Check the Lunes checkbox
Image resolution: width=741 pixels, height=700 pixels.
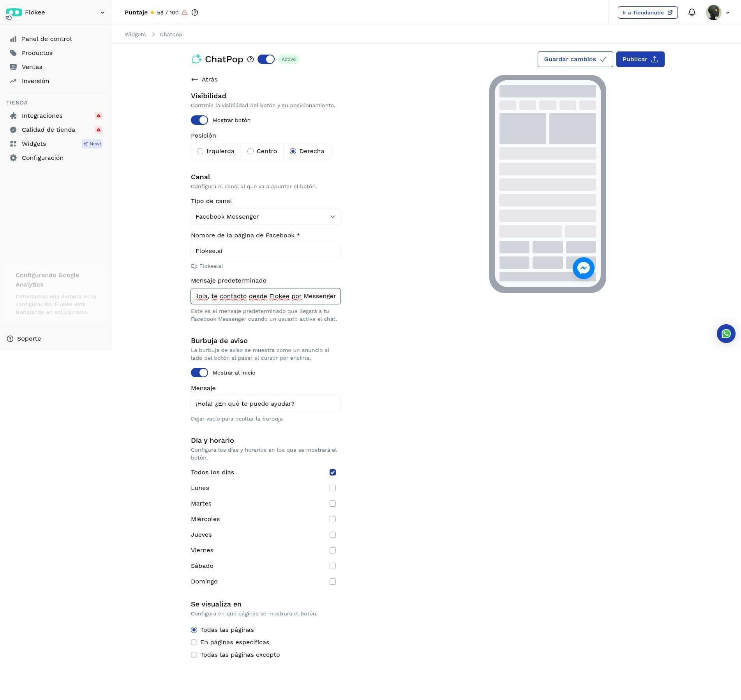(x=332, y=488)
